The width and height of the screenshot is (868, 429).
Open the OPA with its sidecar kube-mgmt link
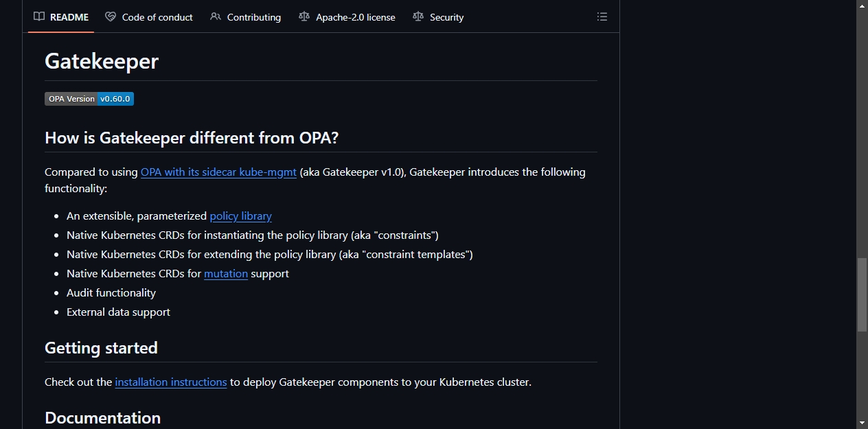pos(218,172)
